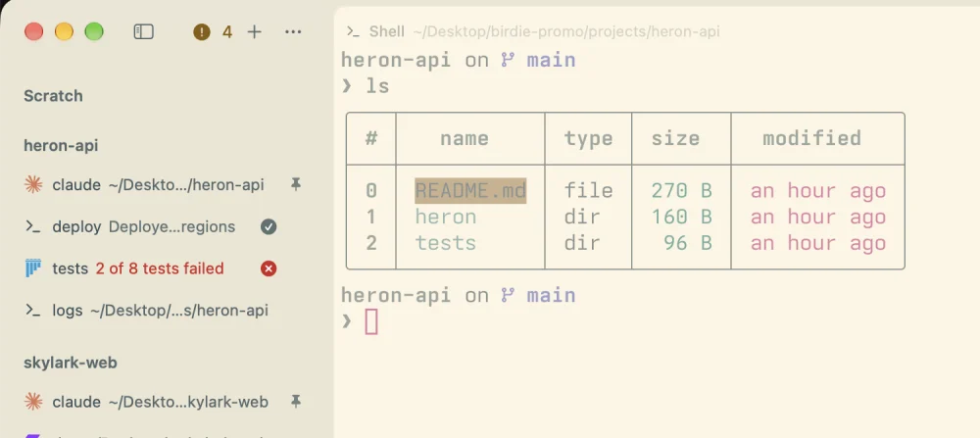The width and height of the screenshot is (980, 438).
Task: Click the Shell prompt icon in header
Action: click(x=353, y=32)
